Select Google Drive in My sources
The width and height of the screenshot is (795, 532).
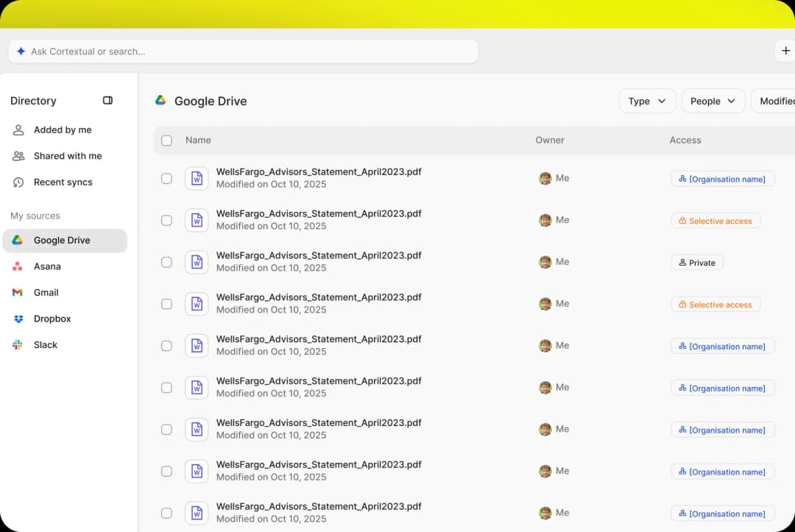click(x=65, y=240)
